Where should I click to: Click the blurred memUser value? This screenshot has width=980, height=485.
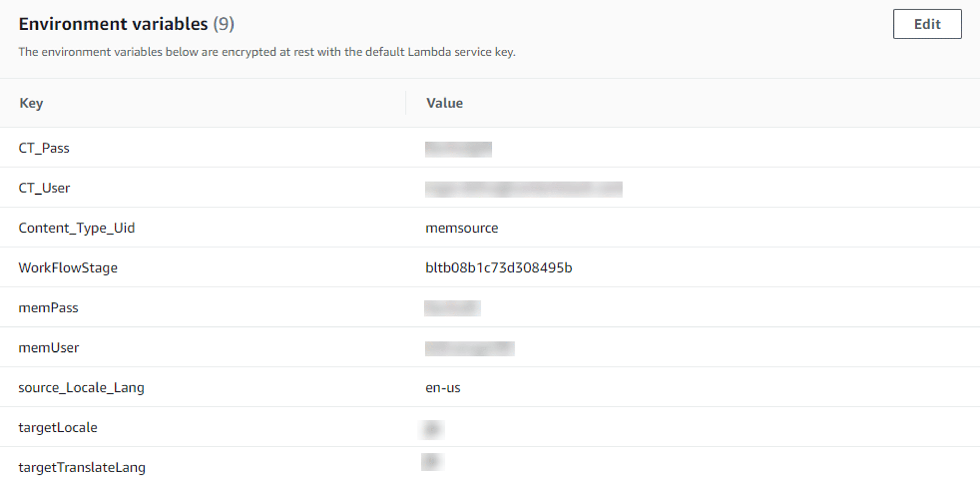tap(470, 348)
